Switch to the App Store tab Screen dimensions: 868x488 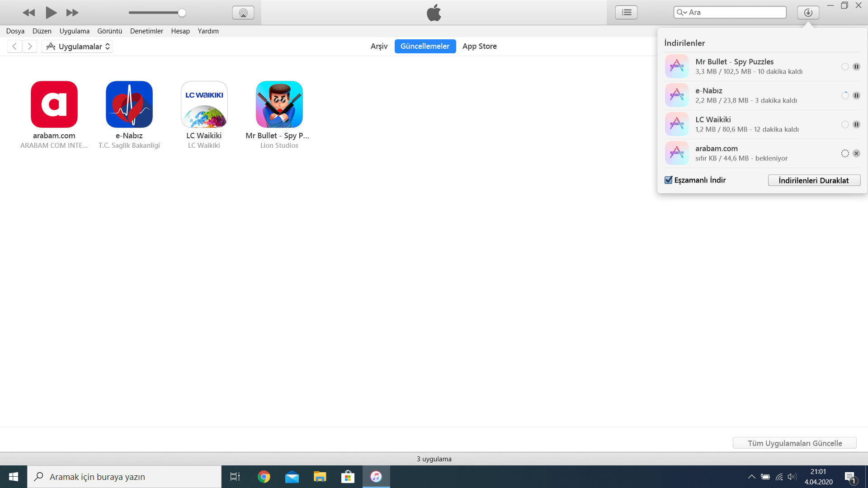pos(479,46)
